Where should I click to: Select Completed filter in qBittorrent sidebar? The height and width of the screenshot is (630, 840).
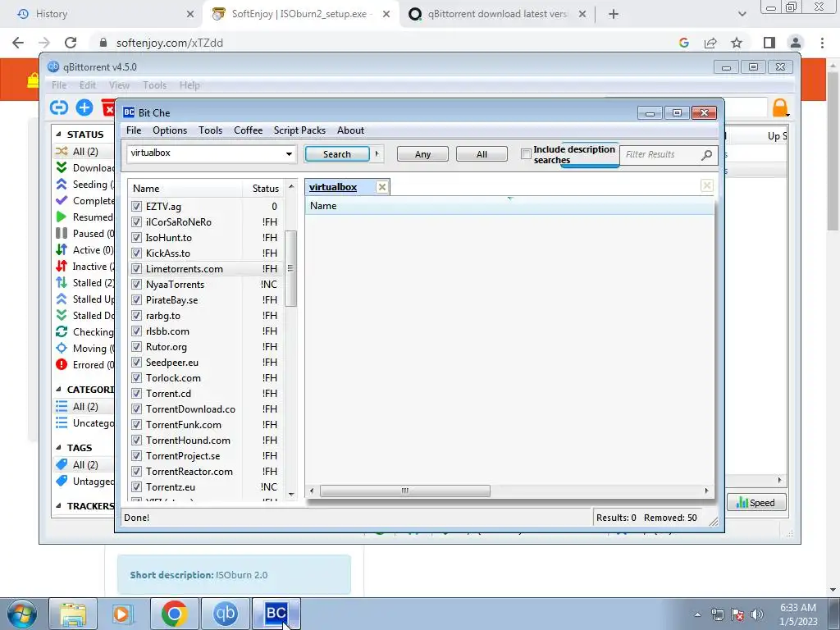(x=84, y=201)
